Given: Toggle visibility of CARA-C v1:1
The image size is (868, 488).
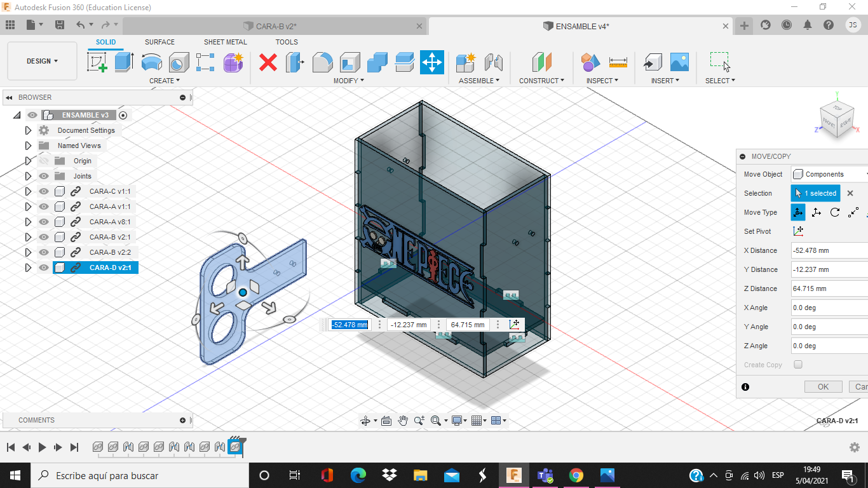Looking at the screenshot, I should click(44, 191).
